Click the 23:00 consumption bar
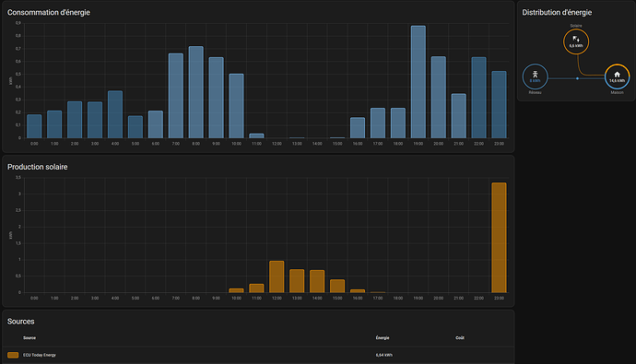The width and height of the screenshot is (636, 364). 499,104
